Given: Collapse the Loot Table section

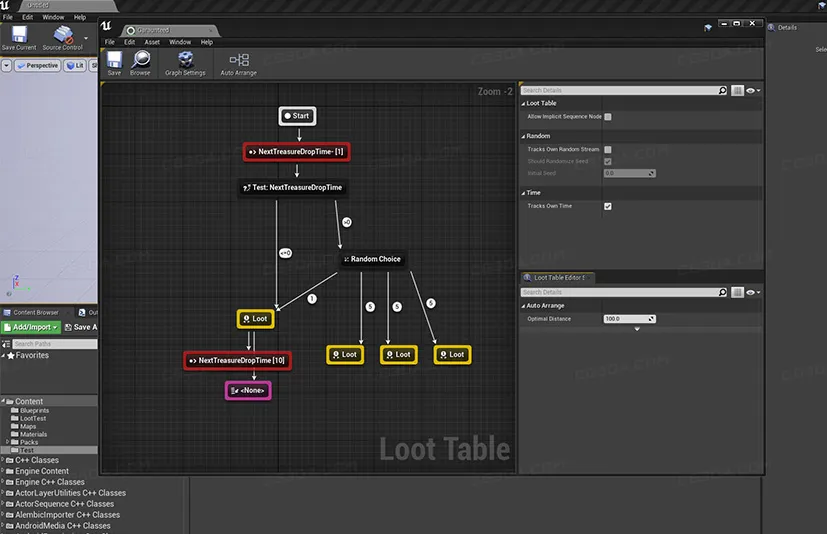Looking at the screenshot, I should pos(523,104).
